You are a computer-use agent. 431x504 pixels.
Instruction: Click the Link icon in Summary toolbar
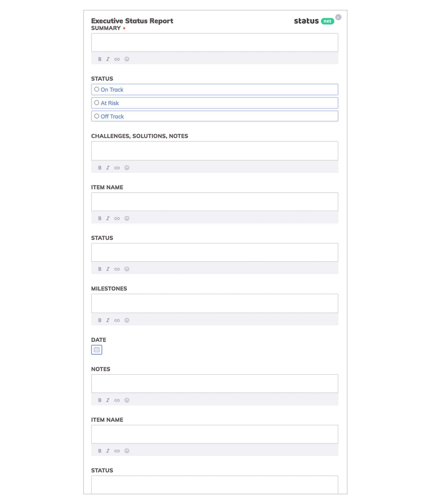(117, 59)
